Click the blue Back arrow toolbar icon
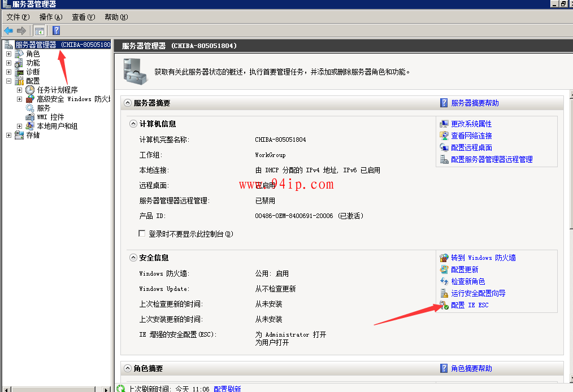The width and height of the screenshot is (573, 392). 8,31
